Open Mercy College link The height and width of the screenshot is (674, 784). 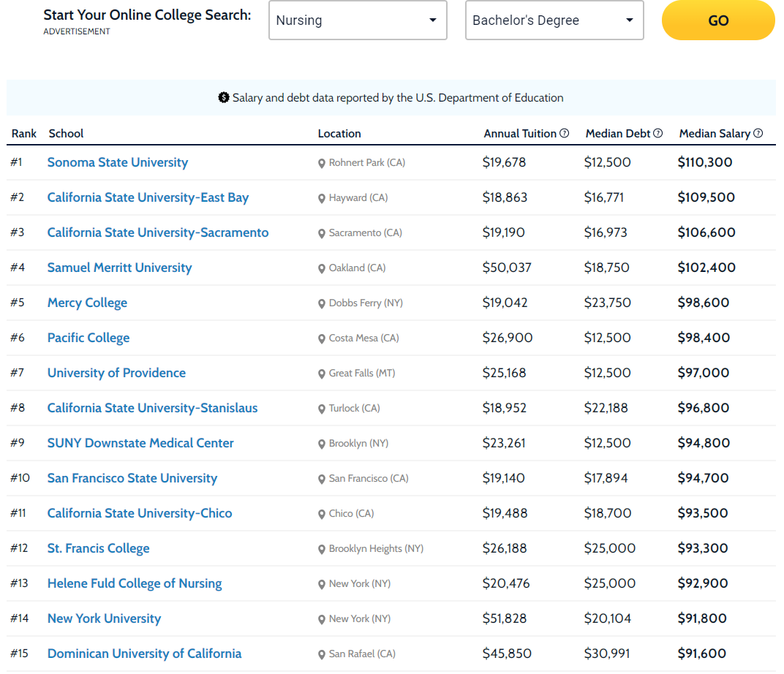tap(88, 303)
